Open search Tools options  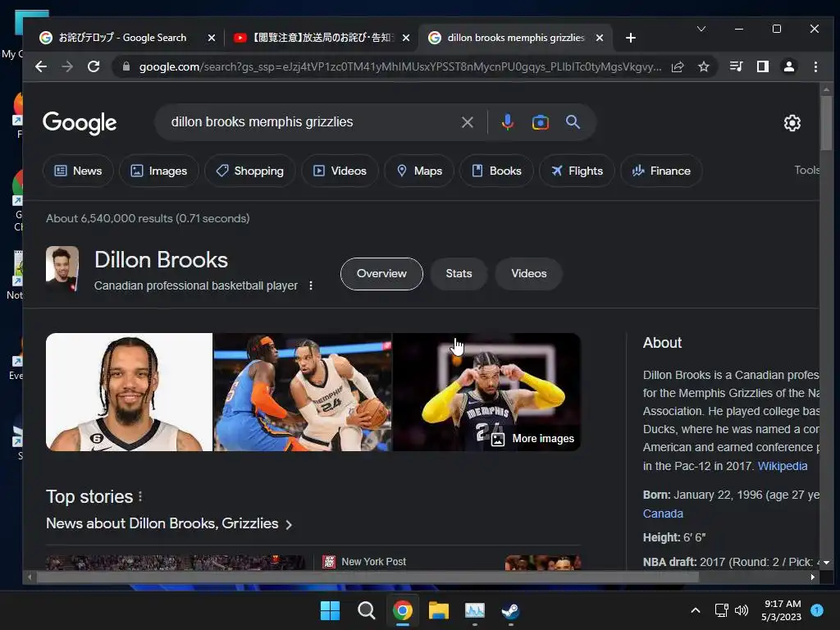coord(806,170)
